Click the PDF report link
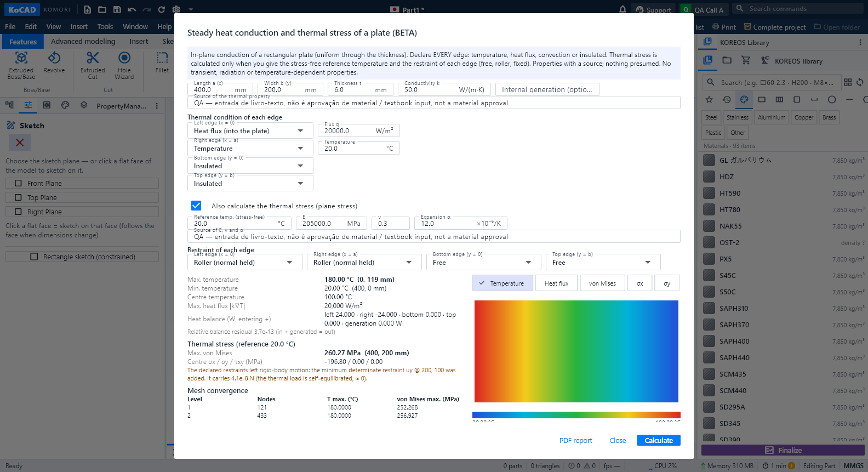Screen dimensions: 868x472 click(x=575, y=440)
